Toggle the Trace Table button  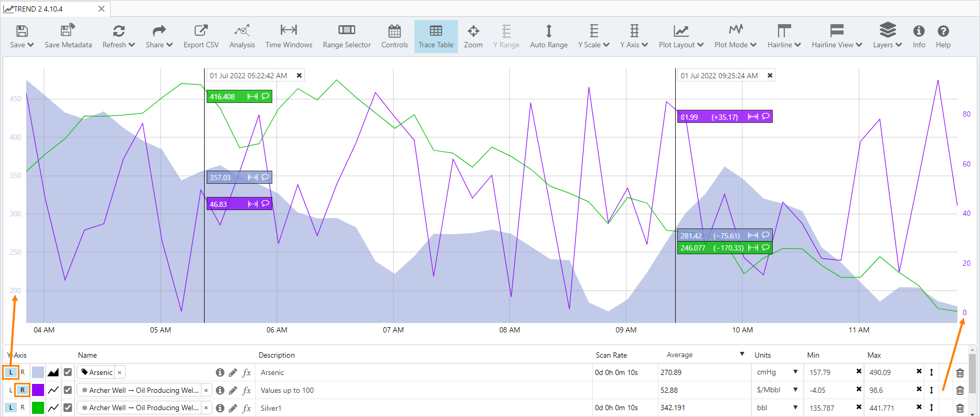tap(435, 36)
